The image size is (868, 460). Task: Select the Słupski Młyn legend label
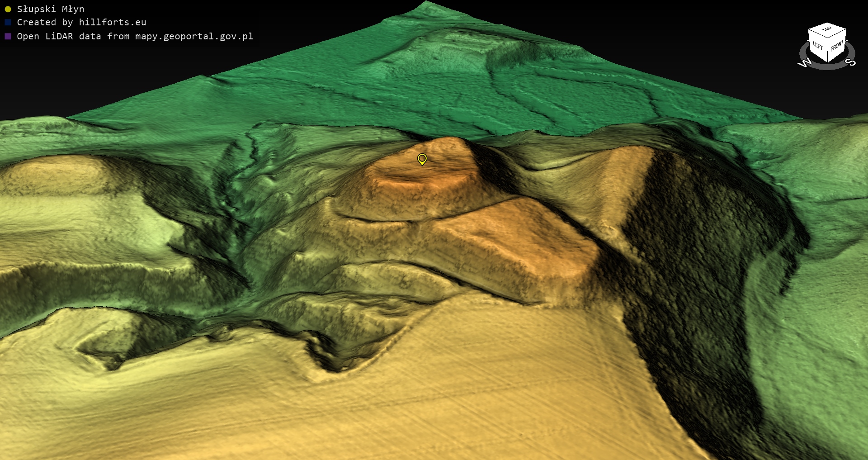coord(50,9)
